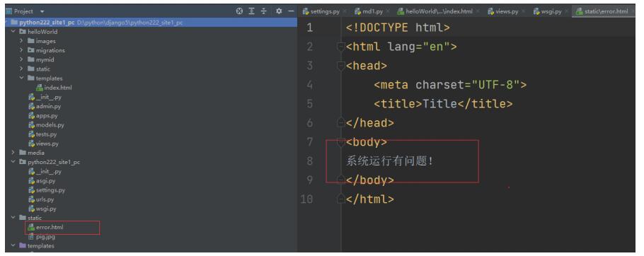The width and height of the screenshot is (644, 256).
Task: Click line number 10 in the gutter
Action: pyautogui.click(x=307, y=199)
